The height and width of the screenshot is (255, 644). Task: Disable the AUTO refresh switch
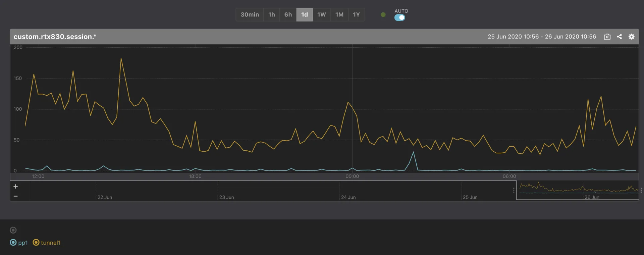point(399,18)
